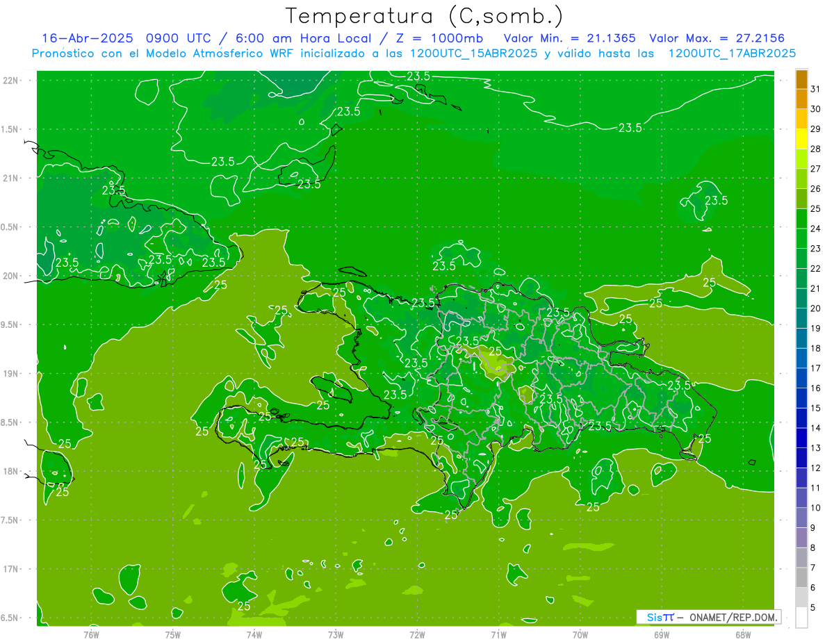
Task: Click the '6.5N' latitude axis label
Action: 10,618
